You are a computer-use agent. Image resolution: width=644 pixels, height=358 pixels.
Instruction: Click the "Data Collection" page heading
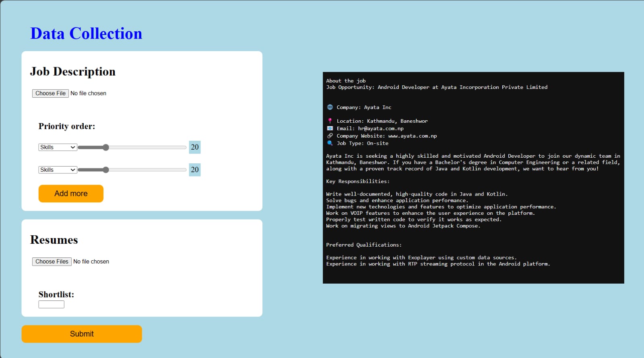click(x=86, y=33)
